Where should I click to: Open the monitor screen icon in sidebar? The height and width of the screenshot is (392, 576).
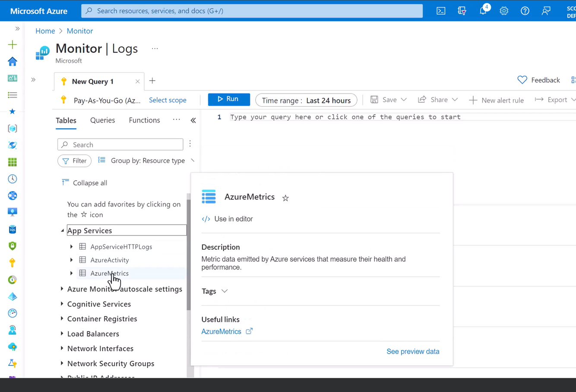pyautogui.click(x=13, y=212)
